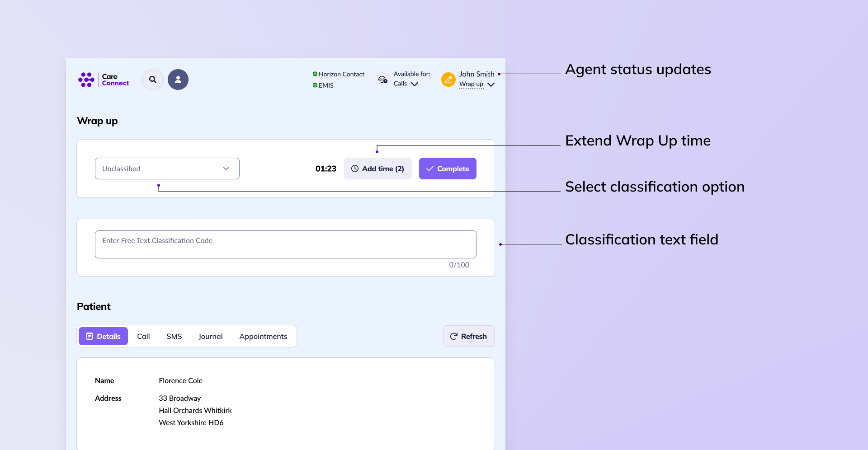The image size is (868, 450).
Task: Expand the Wrap up status chevron
Action: (x=491, y=84)
